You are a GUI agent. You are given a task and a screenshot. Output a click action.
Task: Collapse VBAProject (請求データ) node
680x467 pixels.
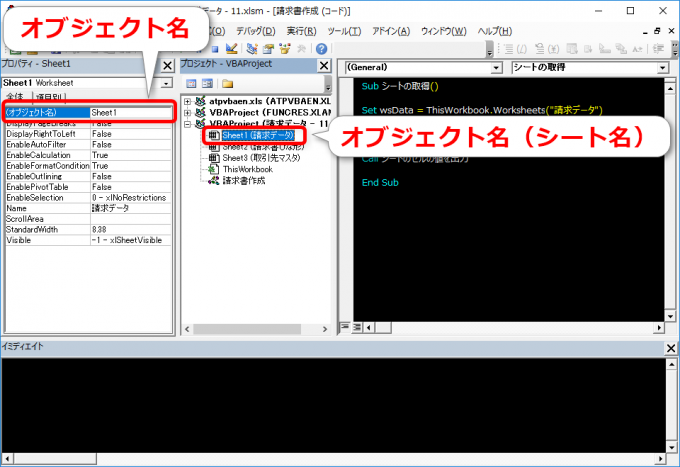[x=187, y=124]
